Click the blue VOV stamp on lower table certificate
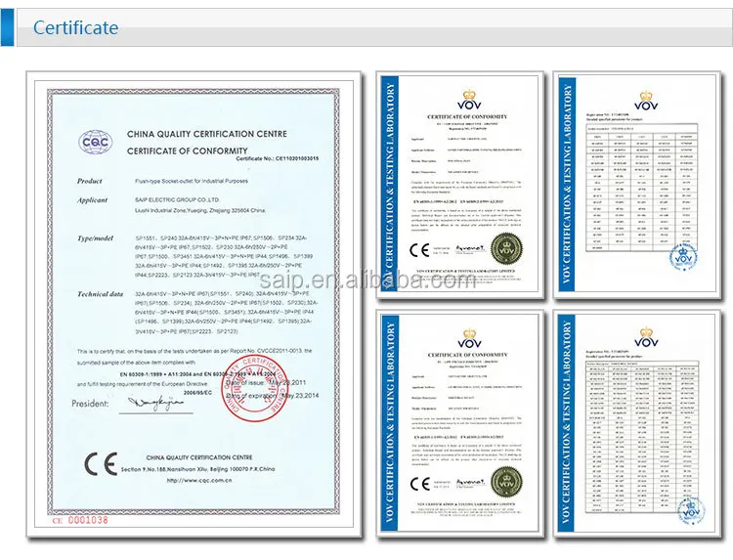 tap(690, 512)
